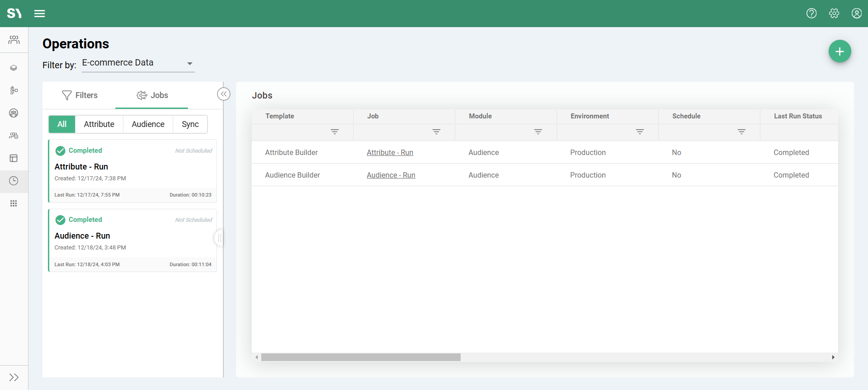Select the Attribute job type toggle
The image size is (868, 390).
[x=99, y=124]
